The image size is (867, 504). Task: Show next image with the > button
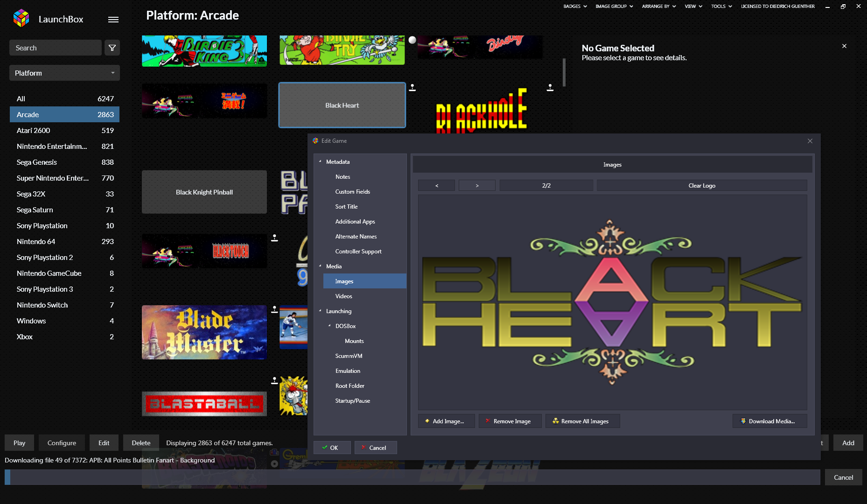click(477, 185)
